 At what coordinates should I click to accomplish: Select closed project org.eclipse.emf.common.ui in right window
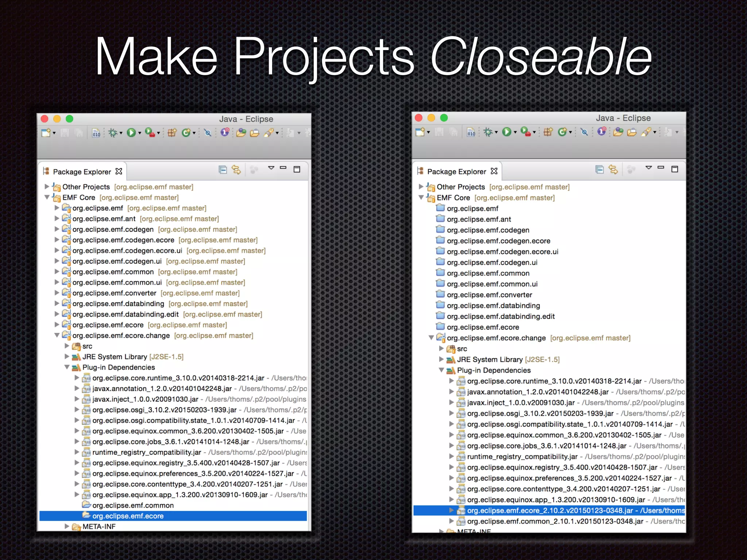pos(492,284)
